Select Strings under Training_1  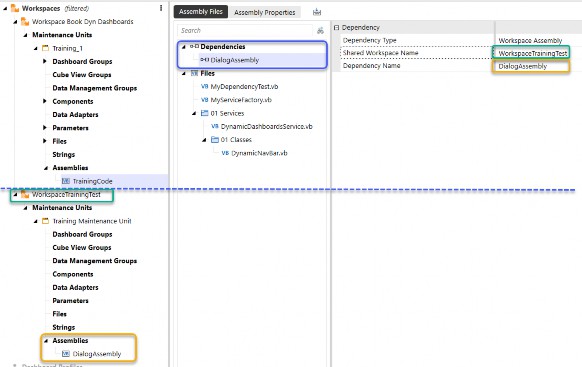point(63,154)
